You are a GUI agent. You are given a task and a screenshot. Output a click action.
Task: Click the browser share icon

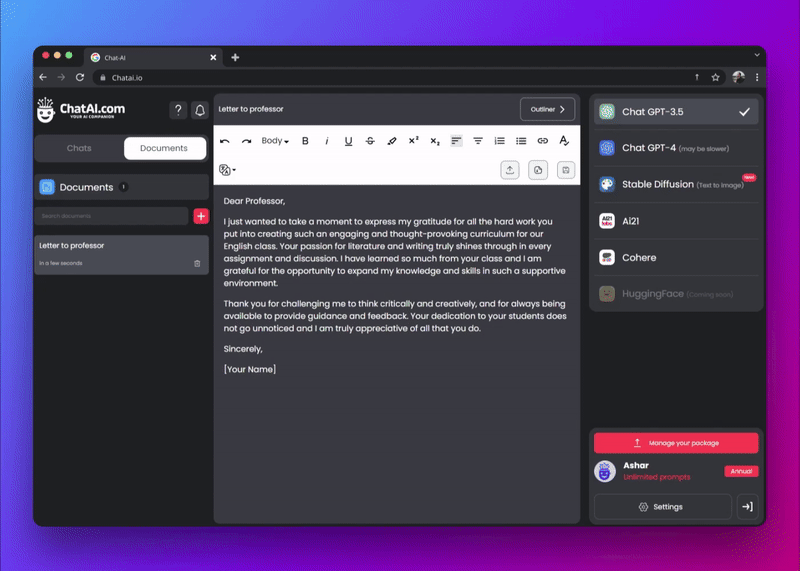pyautogui.click(x=697, y=78)
